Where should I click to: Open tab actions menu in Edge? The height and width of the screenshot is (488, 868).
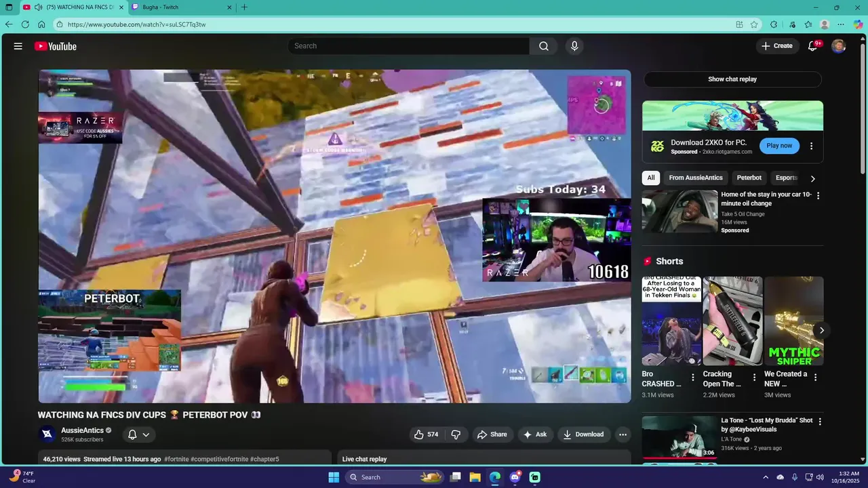[x=9, y=7]
